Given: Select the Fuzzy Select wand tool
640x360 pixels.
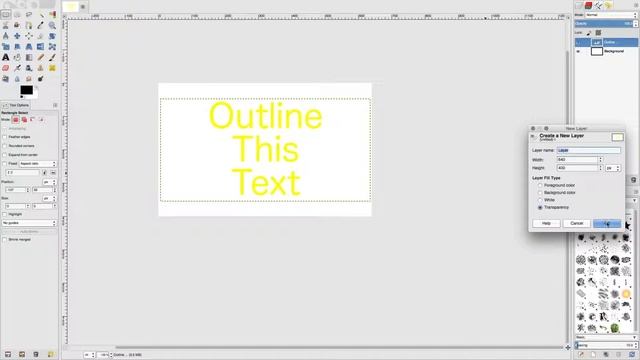Looking at the screenshot, I should pyautogui.click(x=41, y=15).
